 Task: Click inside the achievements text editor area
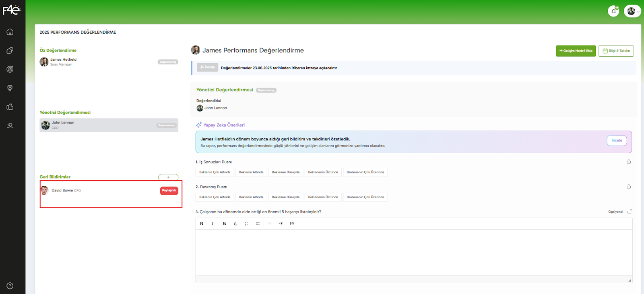(x=413, y=252)
